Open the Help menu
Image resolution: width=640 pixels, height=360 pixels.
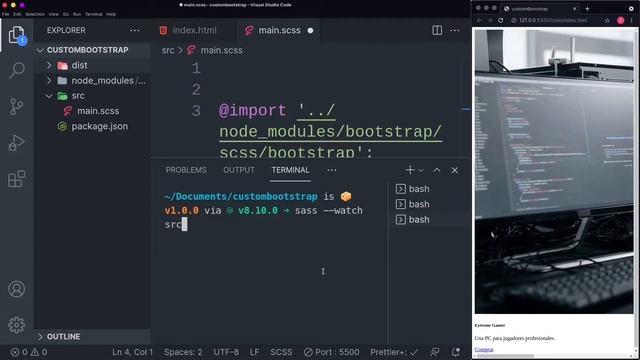point(111,14)
